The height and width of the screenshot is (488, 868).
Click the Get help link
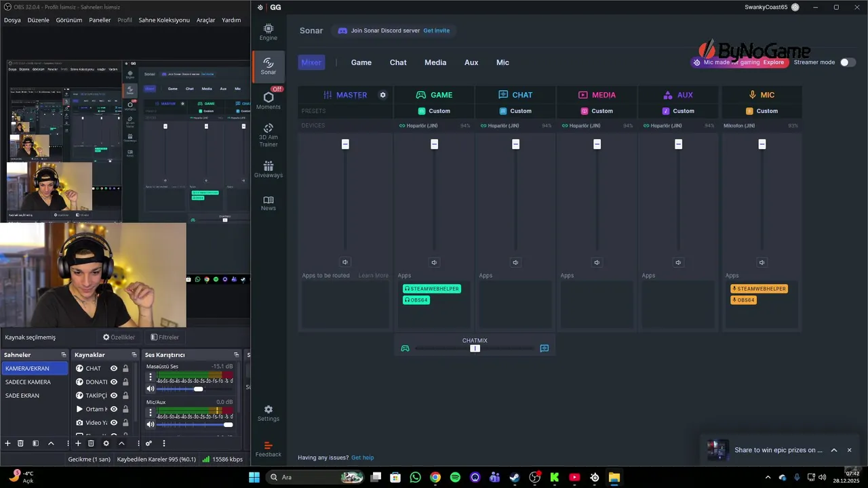pos(363,457)
